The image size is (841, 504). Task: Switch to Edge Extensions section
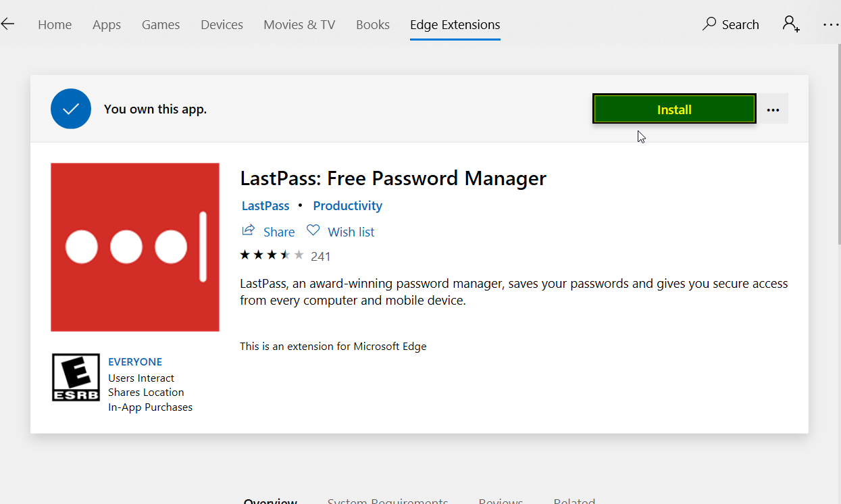(x=455, y=24)
